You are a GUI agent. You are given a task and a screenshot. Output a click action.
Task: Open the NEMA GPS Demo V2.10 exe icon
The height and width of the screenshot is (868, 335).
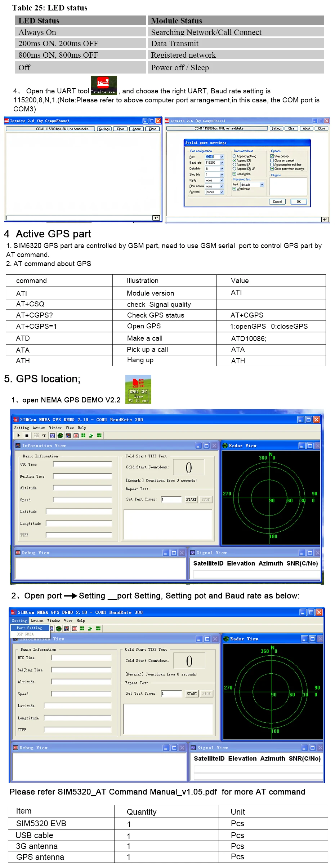click(138, 389)
